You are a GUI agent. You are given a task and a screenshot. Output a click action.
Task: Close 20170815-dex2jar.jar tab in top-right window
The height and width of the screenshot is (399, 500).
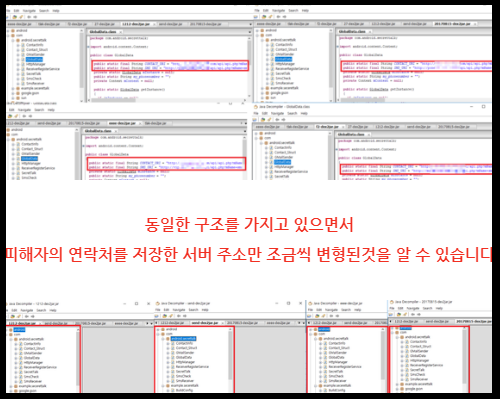[475, 24]
